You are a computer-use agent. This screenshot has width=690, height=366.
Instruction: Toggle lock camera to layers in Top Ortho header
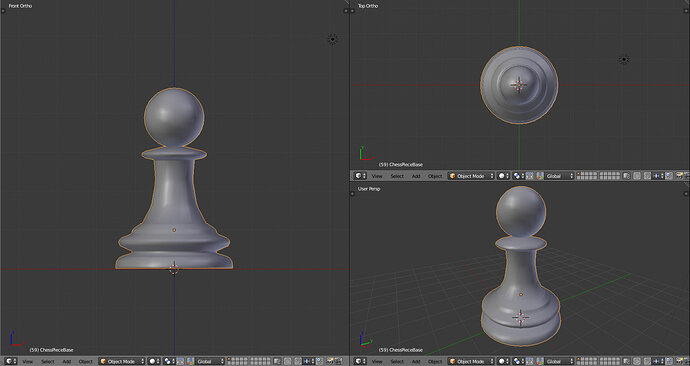(x=627, y=176)
